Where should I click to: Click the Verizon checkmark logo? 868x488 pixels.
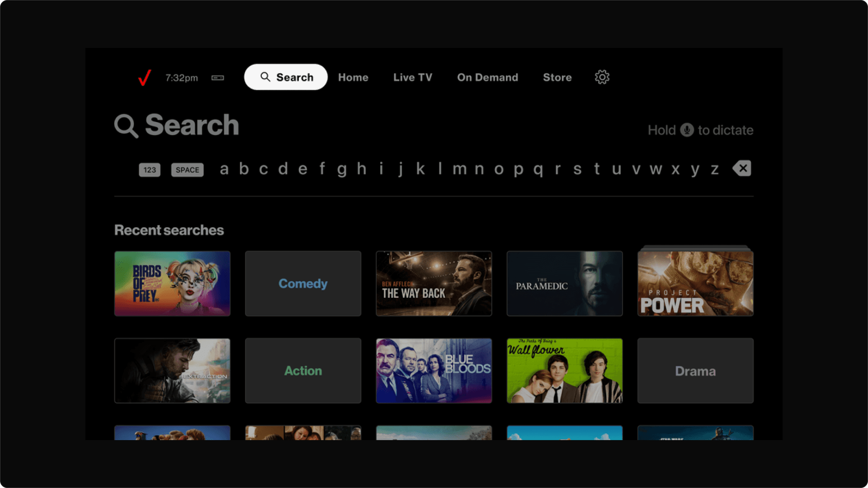point(145,78)
